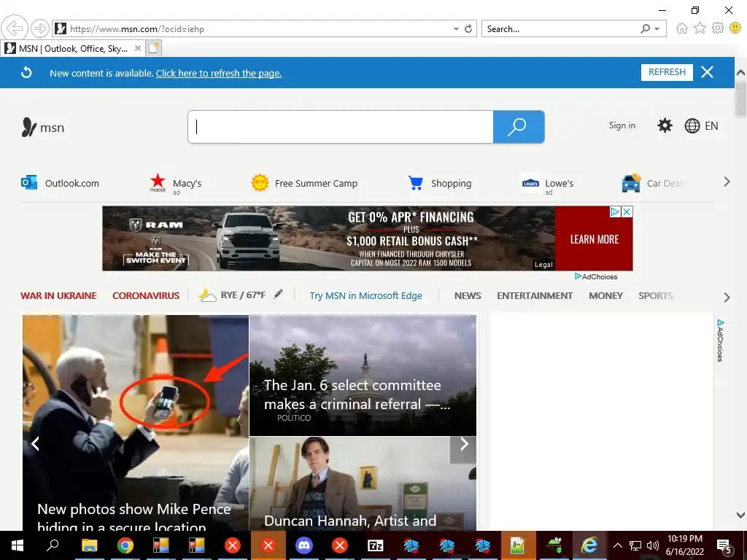Viewport: 747px width, 560px height.
Task: Select the MSN | Outlook, Office tab
Action: point(72,49)
